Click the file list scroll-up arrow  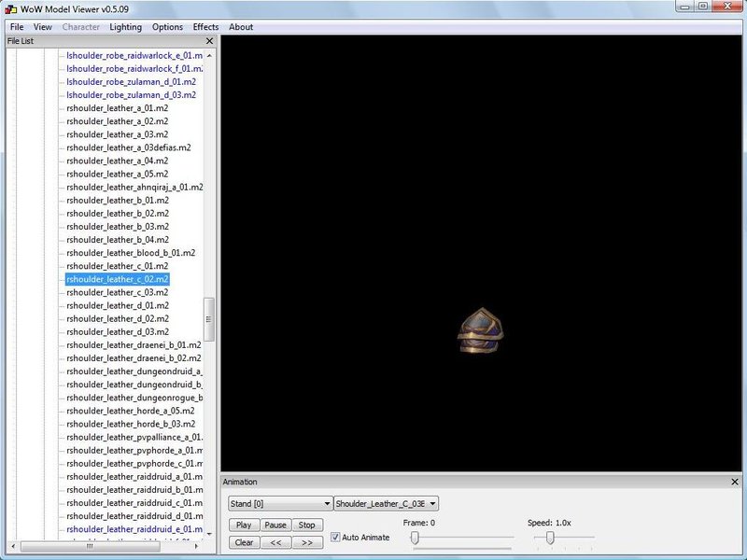coord(209,55)
